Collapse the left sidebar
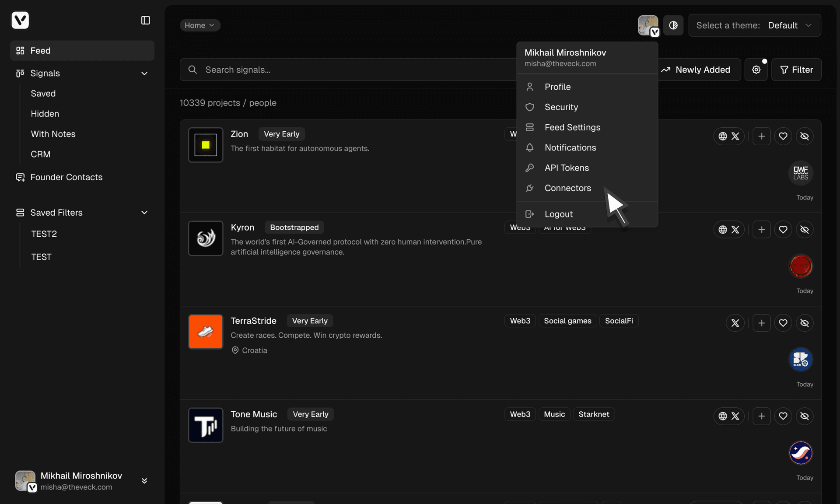The image size is (840, 504). (146, 20)
